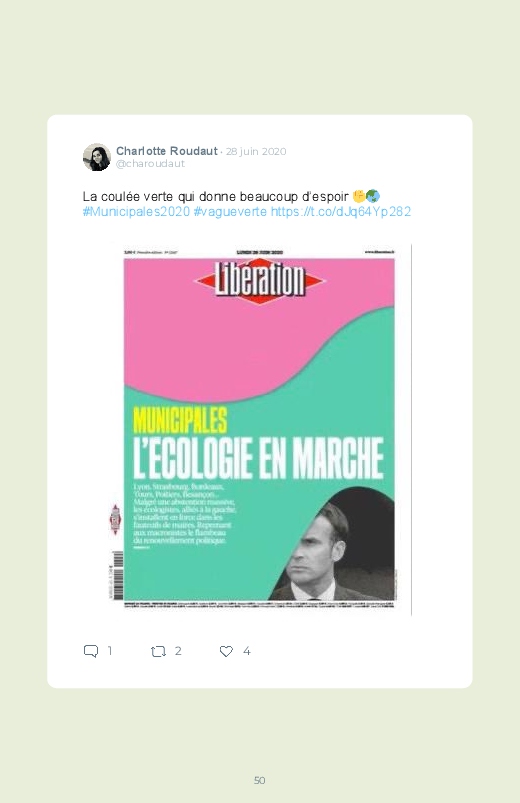Click the raised fist emoji
This screenshot has width=520, height=803.
pyautogui.click(x=359, y=196)
